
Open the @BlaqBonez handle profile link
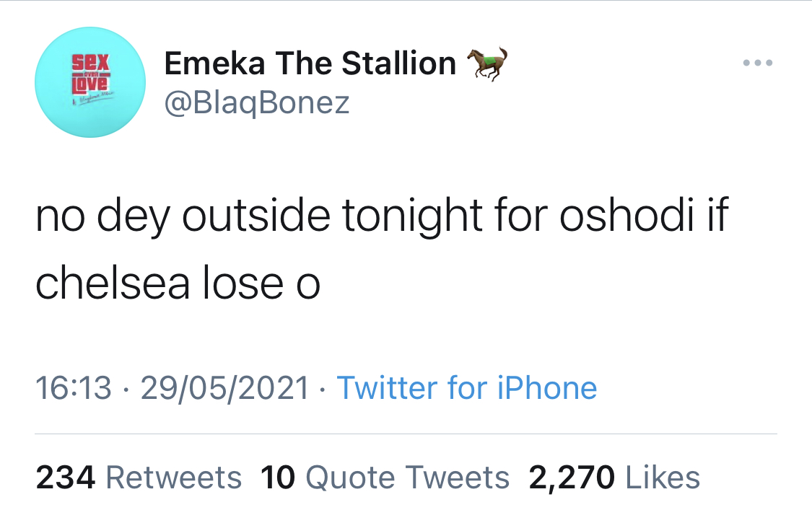tap(257, 102)
